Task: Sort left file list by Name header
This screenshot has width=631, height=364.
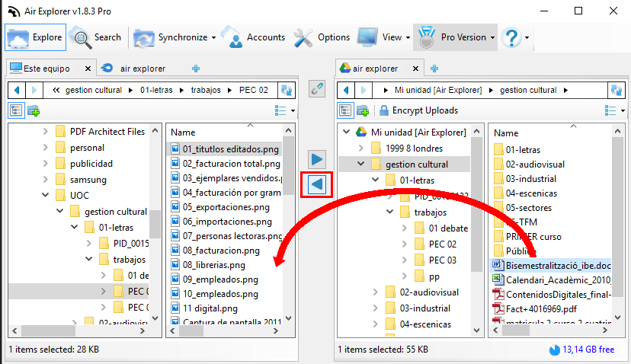Action: (x=183, y=133)
